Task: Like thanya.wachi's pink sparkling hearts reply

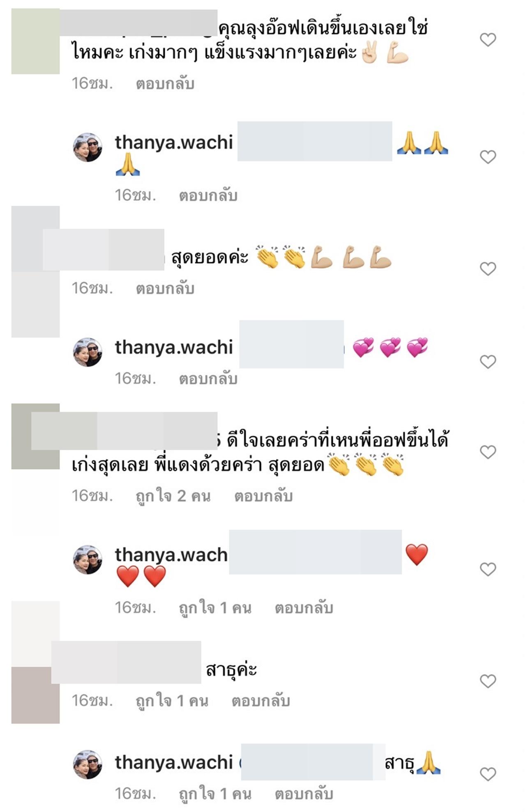Action: pos(488,362)
